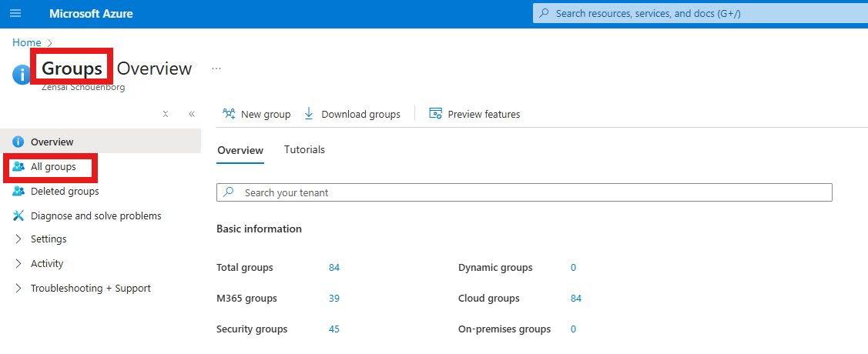The height and width of the screenshot is (354, 868).
Task: Open Cloud groups count 84
Action: click(x=576, y=299)
